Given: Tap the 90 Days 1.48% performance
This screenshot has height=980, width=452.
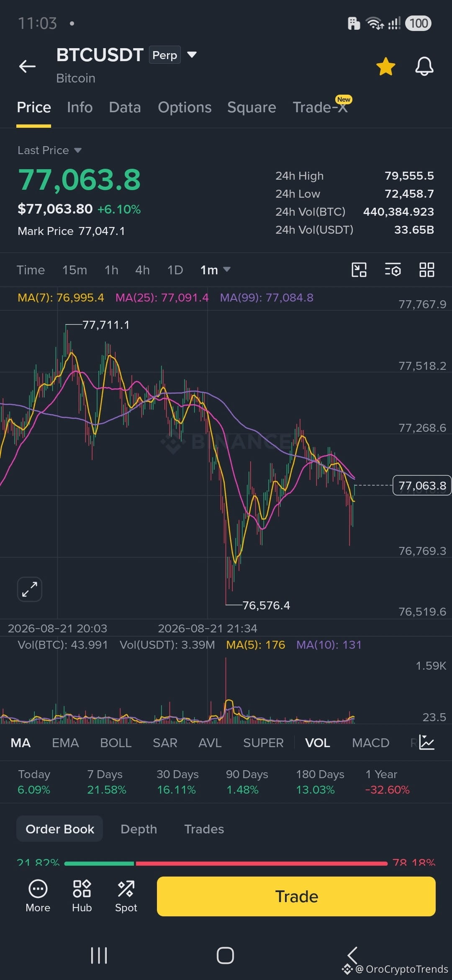Looking at the screenshot, I should coord(247,782).
